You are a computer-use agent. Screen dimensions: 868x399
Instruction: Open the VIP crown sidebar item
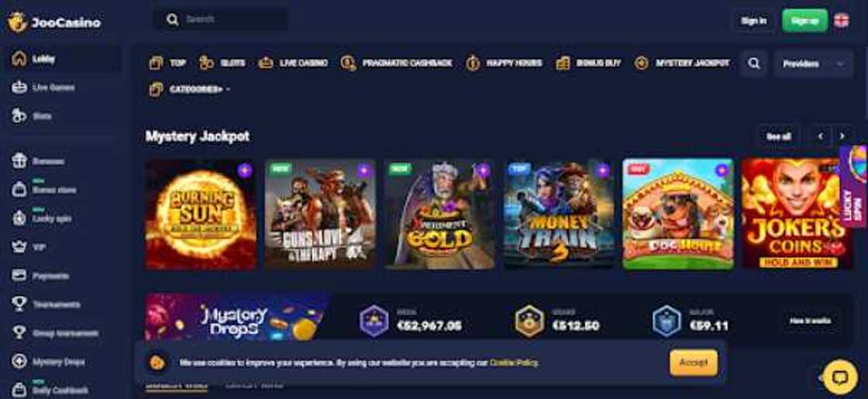coord(29,247)
